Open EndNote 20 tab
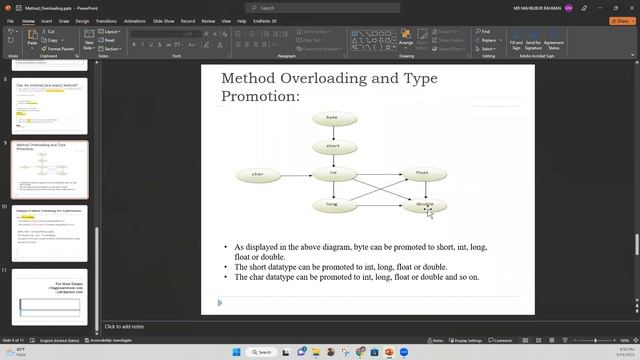Image resolution: width=640 pixels, height=360 pixels. point(264,21)
